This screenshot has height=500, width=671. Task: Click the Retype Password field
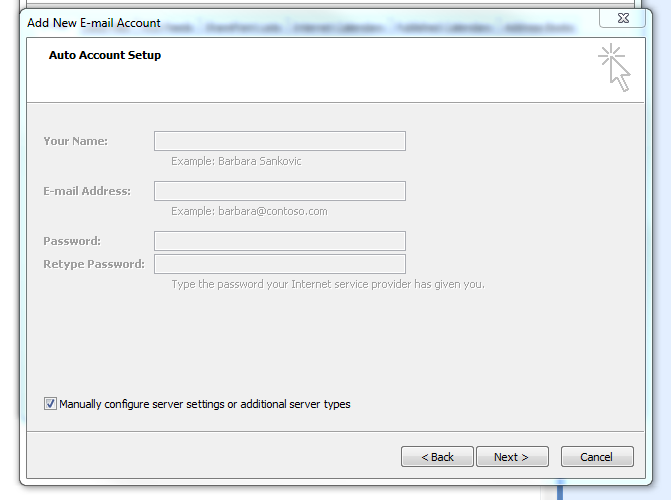[x=280, y=264]
